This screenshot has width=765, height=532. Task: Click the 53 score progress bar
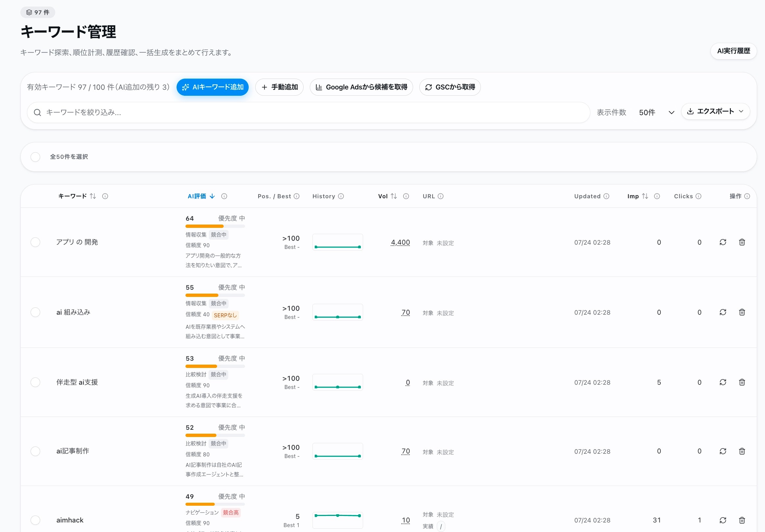[215, 366]
